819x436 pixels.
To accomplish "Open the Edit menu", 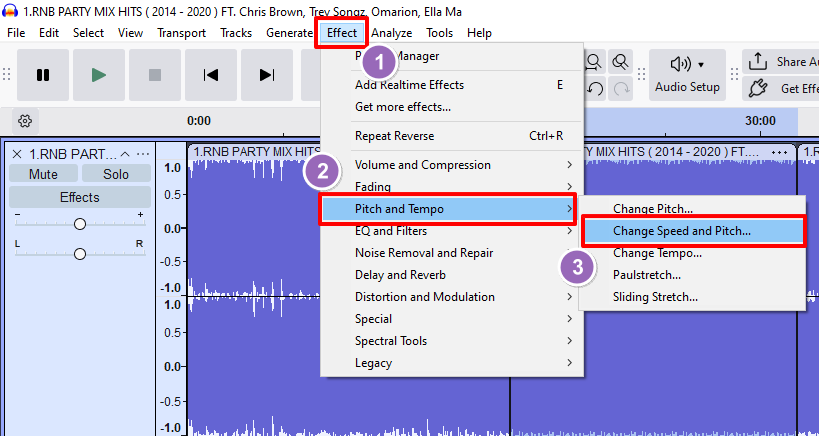I will tap(49, 33).
